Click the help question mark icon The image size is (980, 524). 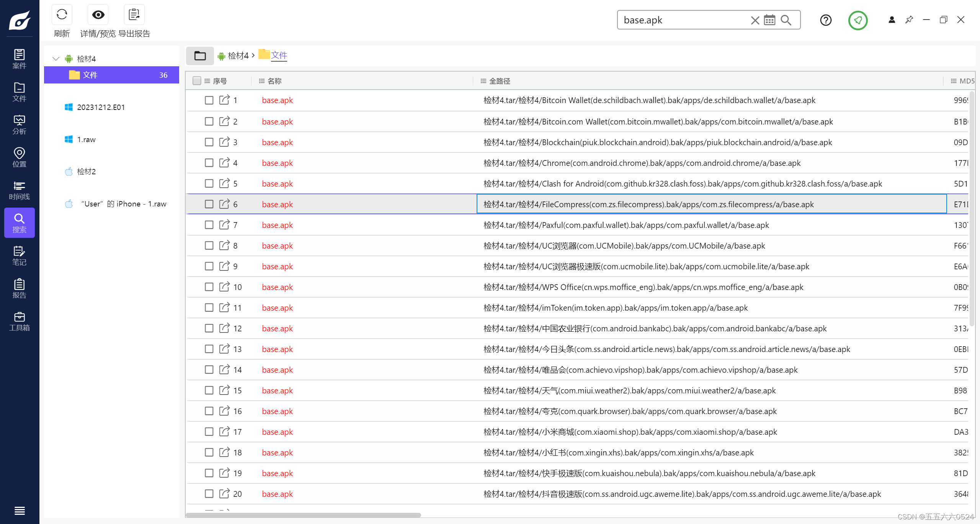[x=826, y=20]
